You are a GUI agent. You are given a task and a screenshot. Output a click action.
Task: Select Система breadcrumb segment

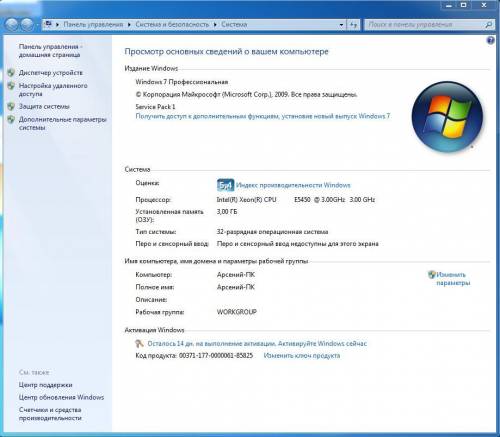[234, 25]
